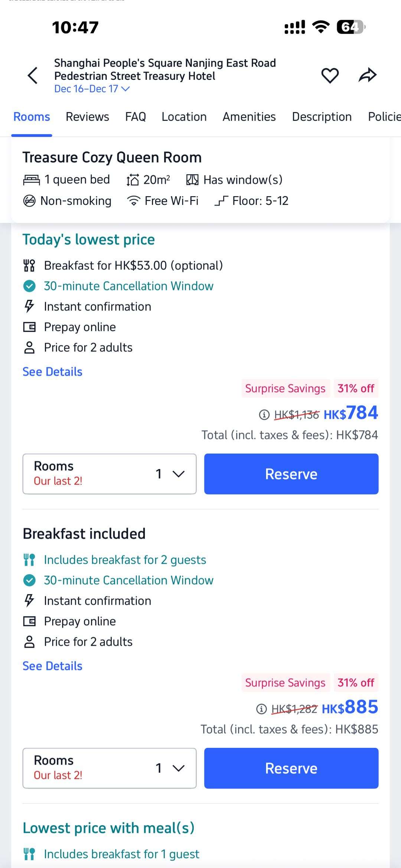
Task: Tap the 30-minute Cancellation Window checkmark
Action: pyautogui.click(x=29, y=286)
